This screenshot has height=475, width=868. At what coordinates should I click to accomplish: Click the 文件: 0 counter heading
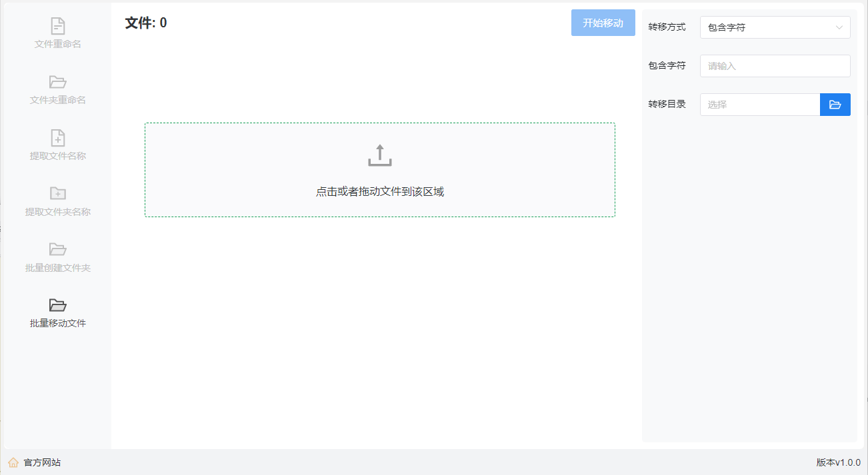tap(146, 23)
